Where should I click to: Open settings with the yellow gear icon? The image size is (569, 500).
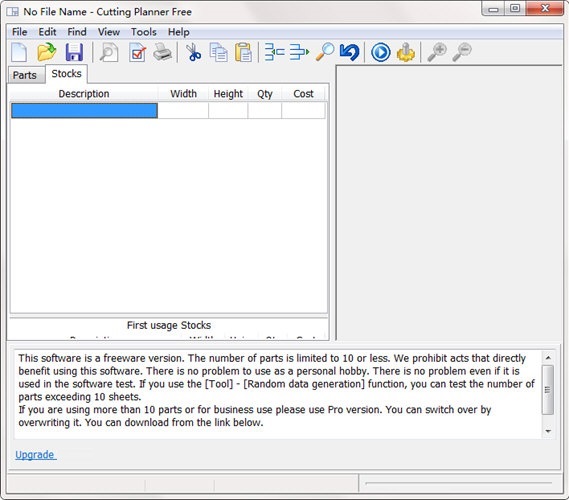pos(405,52)
